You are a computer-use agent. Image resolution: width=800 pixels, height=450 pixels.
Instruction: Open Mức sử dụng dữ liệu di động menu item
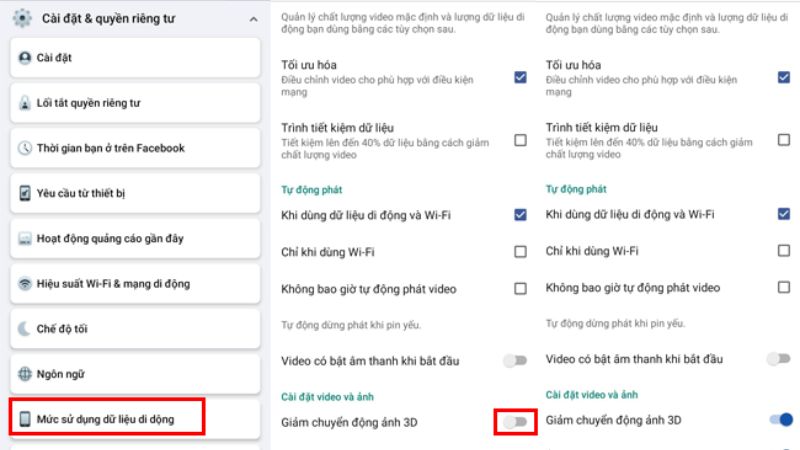(x=107, y=419)
